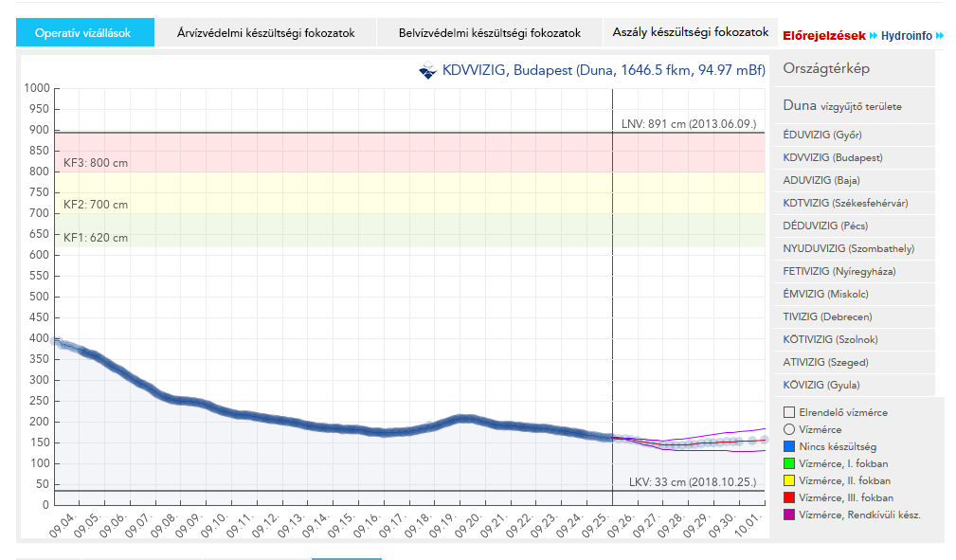Open the Országtérkép country map
The width and height of the screenshot is (956, 560).
826,69
